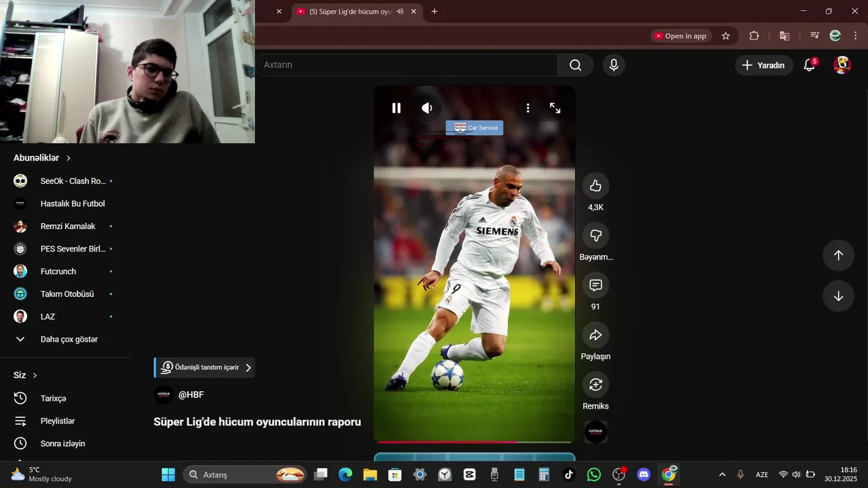The image size is (868, 488).
Task: Open the Google Translate page icon
Action: [x=785, y=36]
